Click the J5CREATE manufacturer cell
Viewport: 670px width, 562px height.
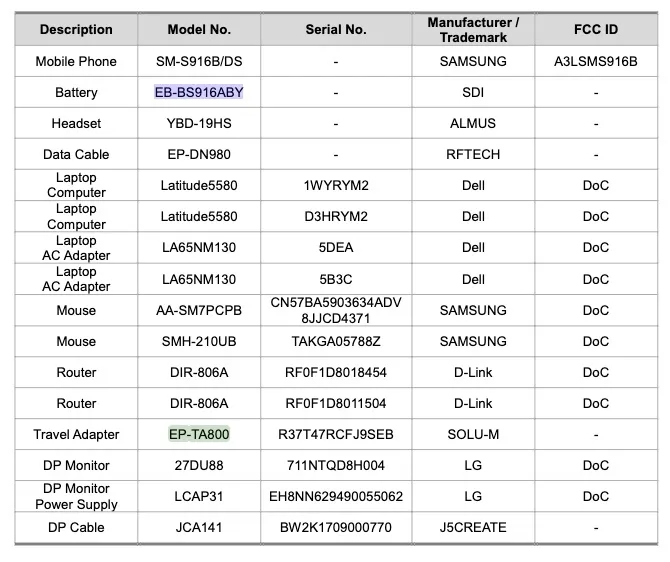(473, 527)
